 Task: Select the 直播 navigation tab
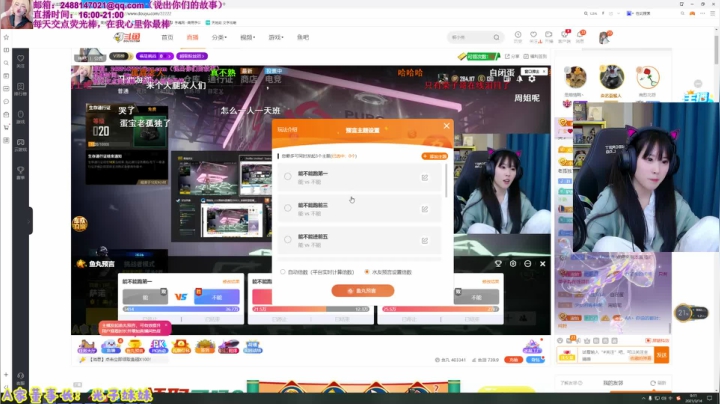(x=192, y=37)
